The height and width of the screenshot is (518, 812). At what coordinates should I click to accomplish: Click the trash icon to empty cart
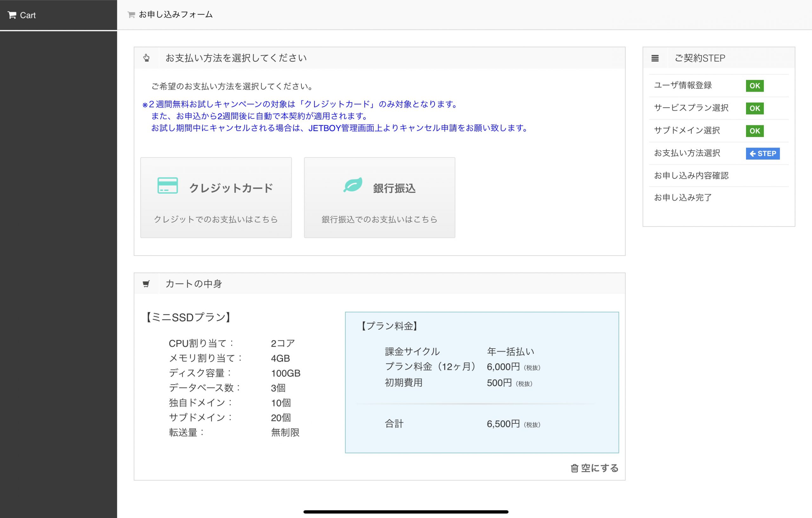click(x=575, y=468)
